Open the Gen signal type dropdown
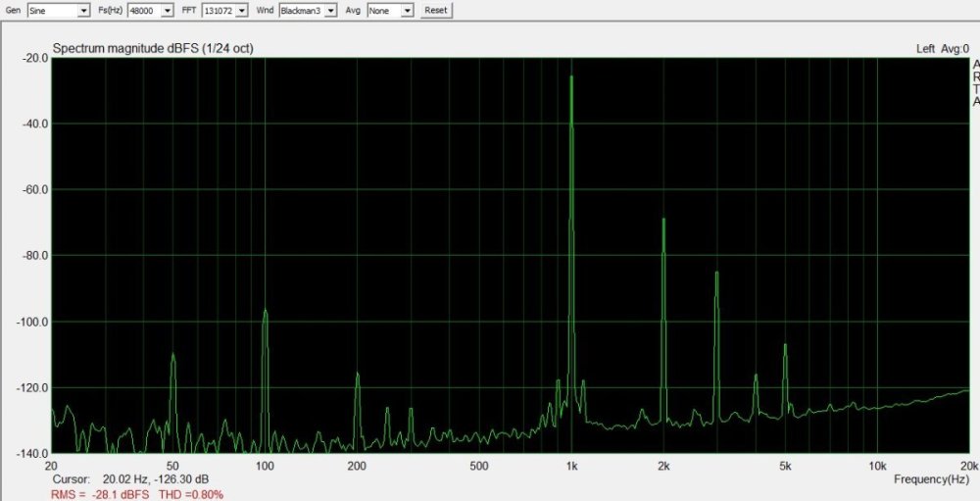980x501 pixels. pyautogui.click(x=58, y=10)
